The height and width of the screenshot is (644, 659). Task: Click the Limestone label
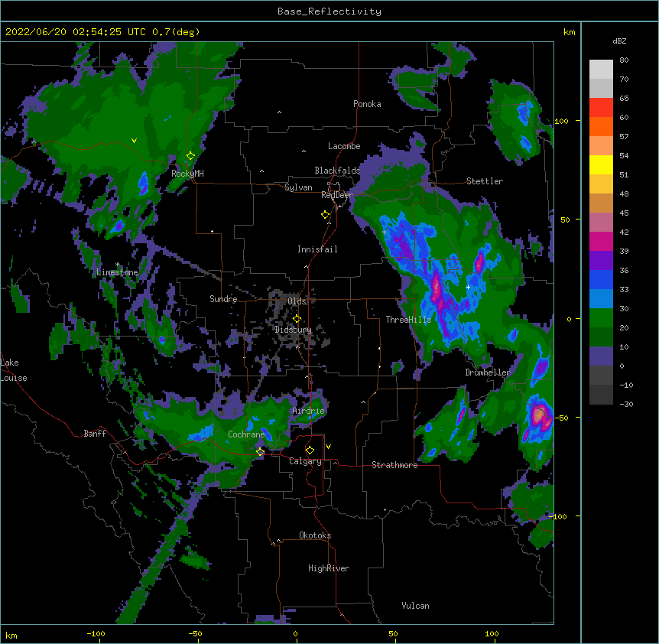[x=117, y=272]
